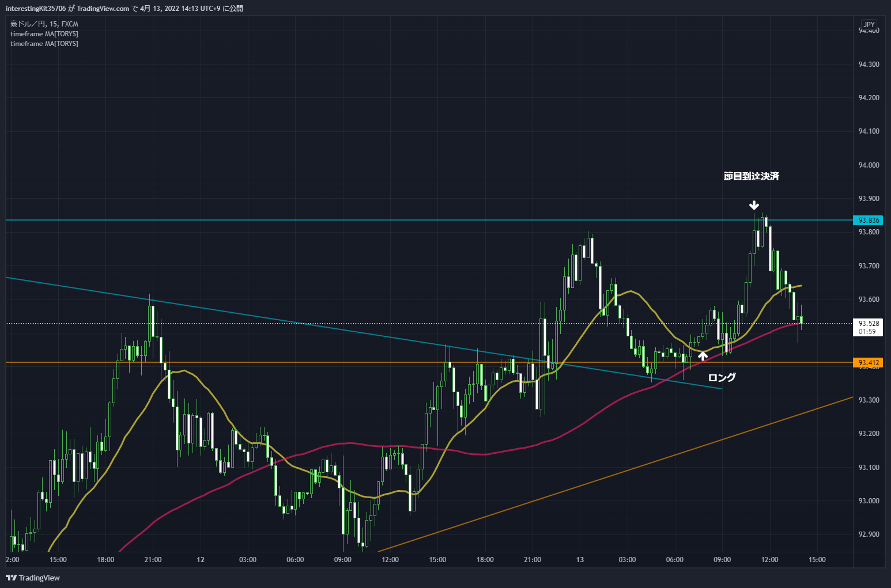Click the first 06:00 time axis label
This screenshot has width=891, height=588.
295,560
